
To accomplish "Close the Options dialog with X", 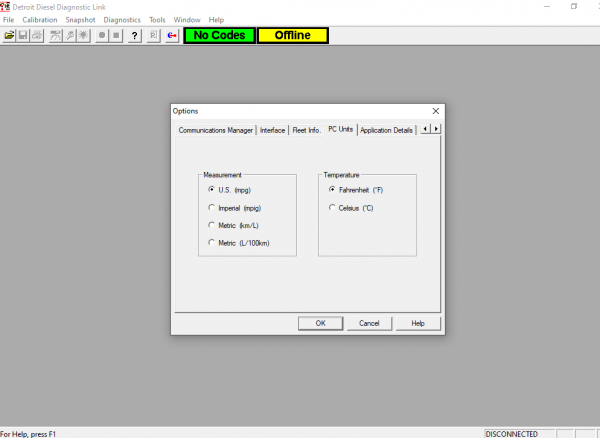I will [435, 111].
